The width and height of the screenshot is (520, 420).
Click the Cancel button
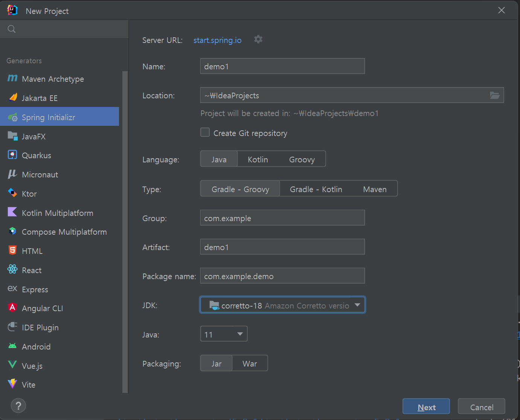(x=482, y=407)
